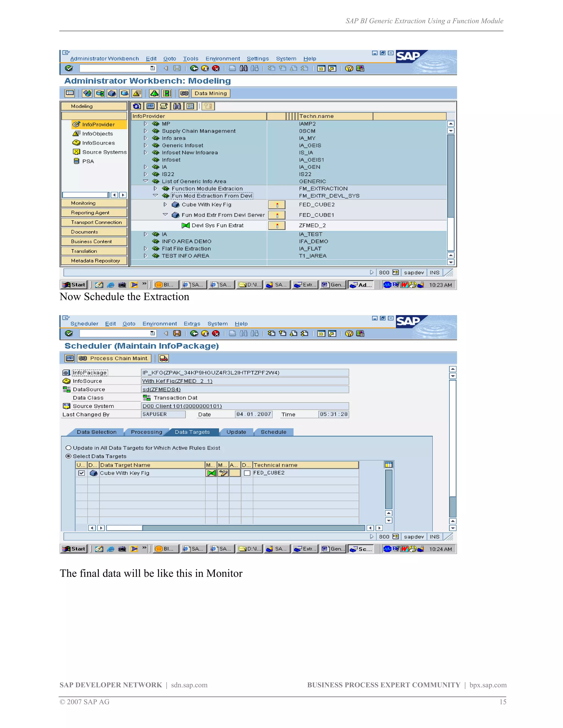The image size is (563, 728).
Task: Open Monitoring section button
Action: 94,203
